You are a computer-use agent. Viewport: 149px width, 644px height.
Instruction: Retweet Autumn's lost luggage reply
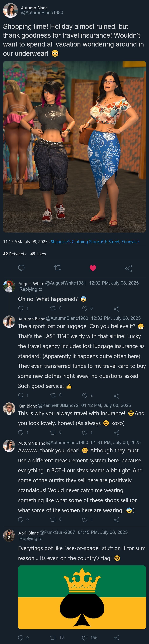click(53, 395)
